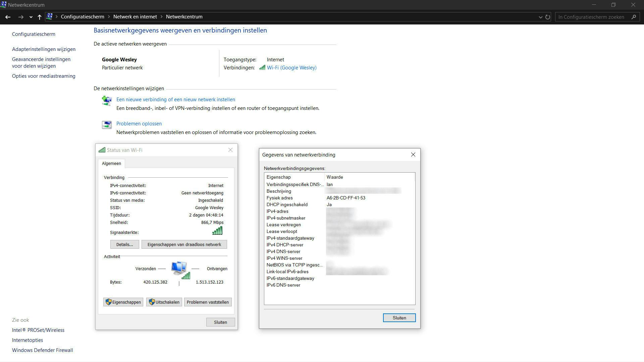Disable the adapter with Uitschakelen
The image size is (644, 362).
164,302
